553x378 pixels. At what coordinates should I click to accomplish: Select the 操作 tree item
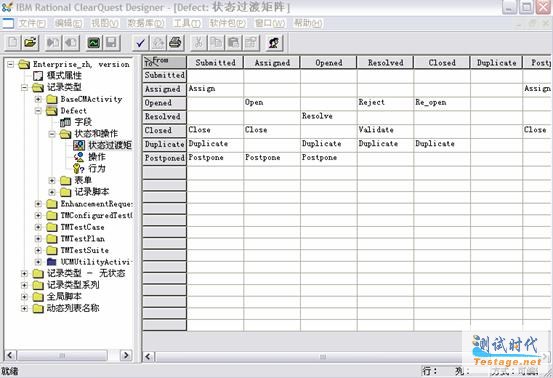click(97, 157)
